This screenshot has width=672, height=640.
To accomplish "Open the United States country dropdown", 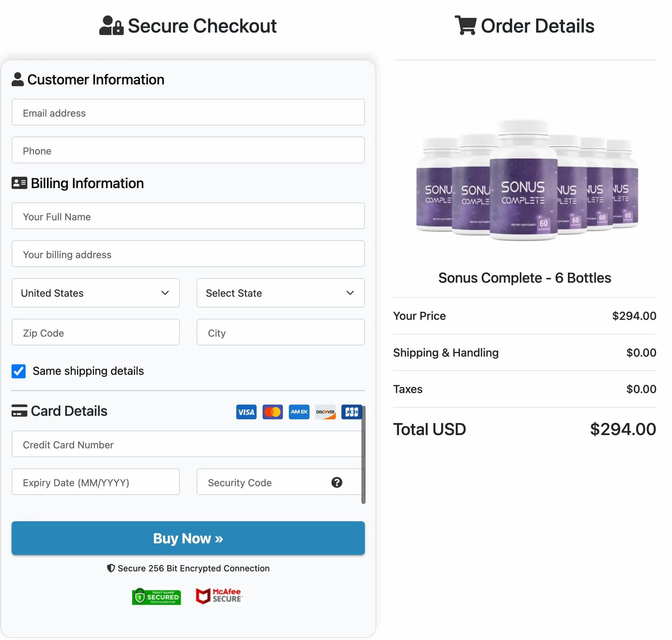I will tap(95, 293).
